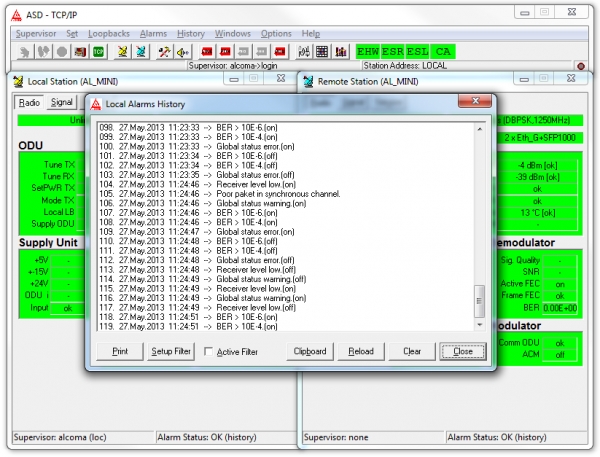Click the ESR status indicator
Viewport: 600px width, 457px height.
(x=393, y=51)
